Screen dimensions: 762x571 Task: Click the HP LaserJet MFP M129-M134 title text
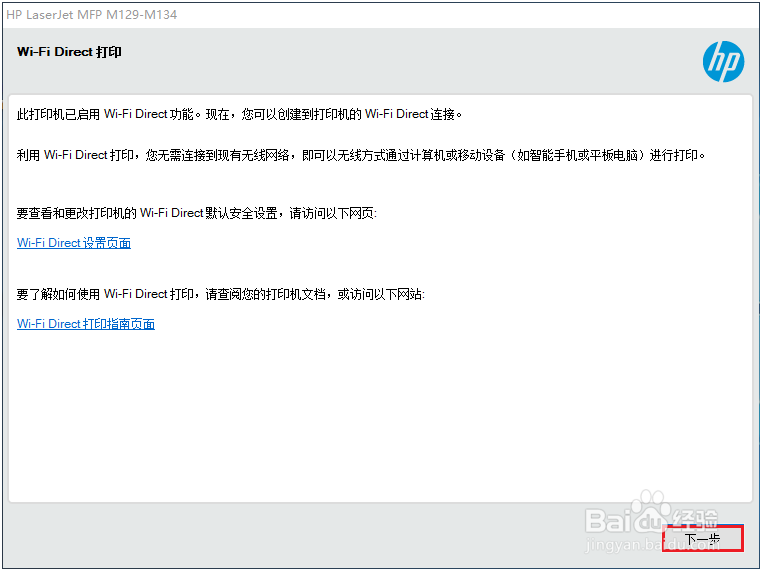click(x=91, y=15)
